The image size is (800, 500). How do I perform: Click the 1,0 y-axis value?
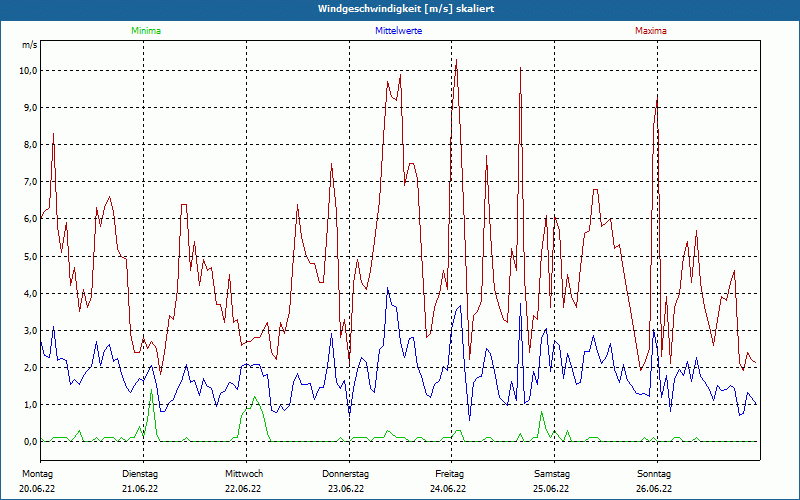pyautogui.click(x=30, y=405)
